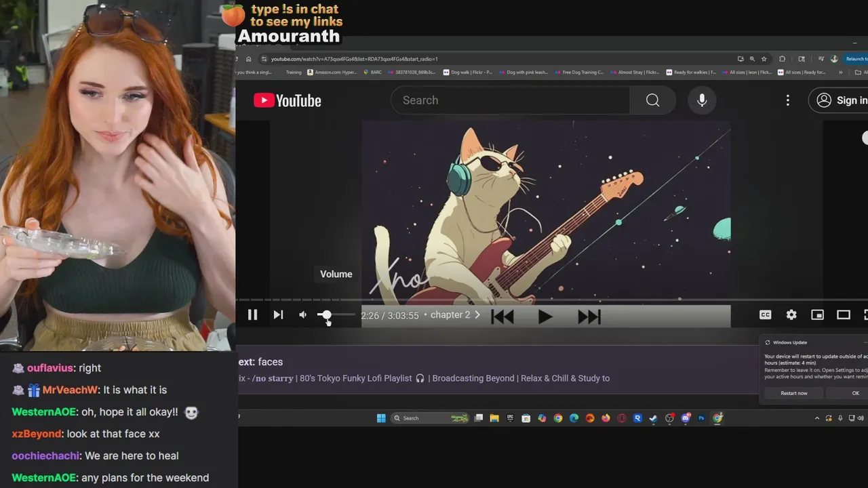Open the Dog walk Flickr bookmark
The height and width of the screenshot is (488, 868).
(x=468, y=72)
